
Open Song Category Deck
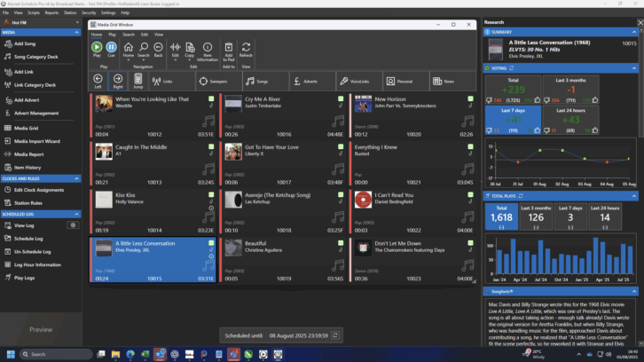click(x=35, y=57)
